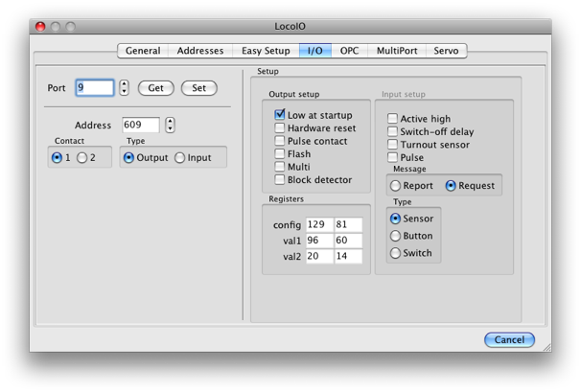Click the red window close button
Viewport: 581px width, 392px height.
click(40, 27)
